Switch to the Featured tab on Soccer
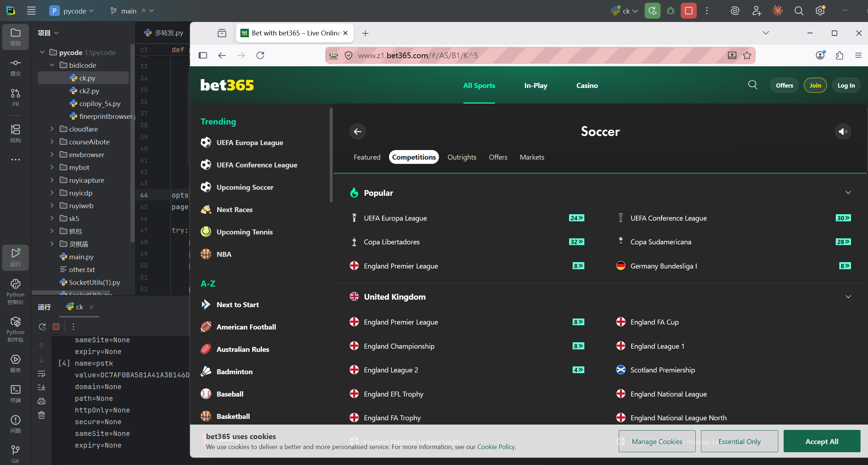 pyautogui.click(x=367, y=157)
